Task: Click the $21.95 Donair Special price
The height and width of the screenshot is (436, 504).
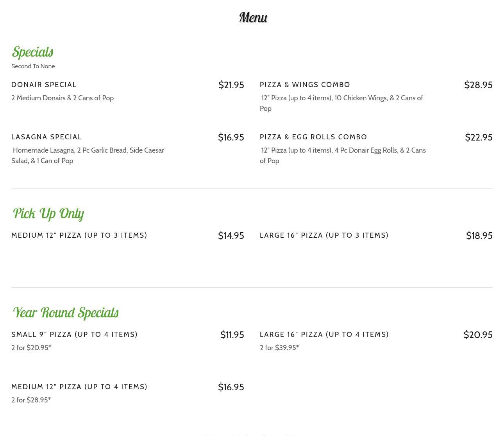Action: tap(231, 85)
